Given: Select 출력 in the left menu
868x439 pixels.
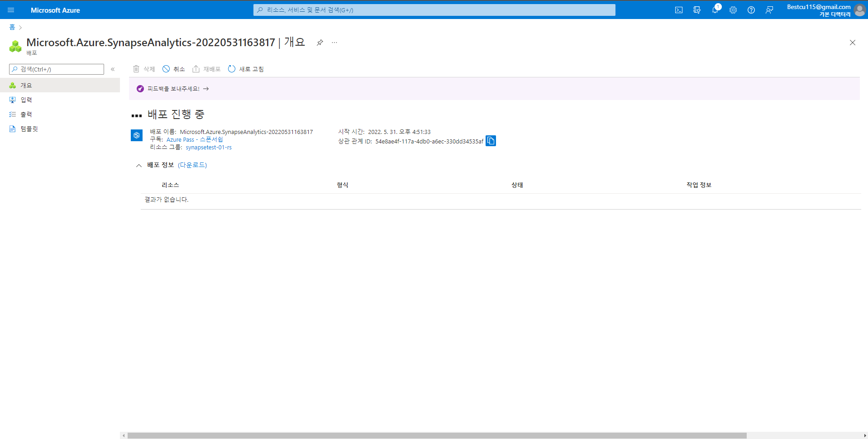Looking at the screenshot, I should click(x=60, y=114).
